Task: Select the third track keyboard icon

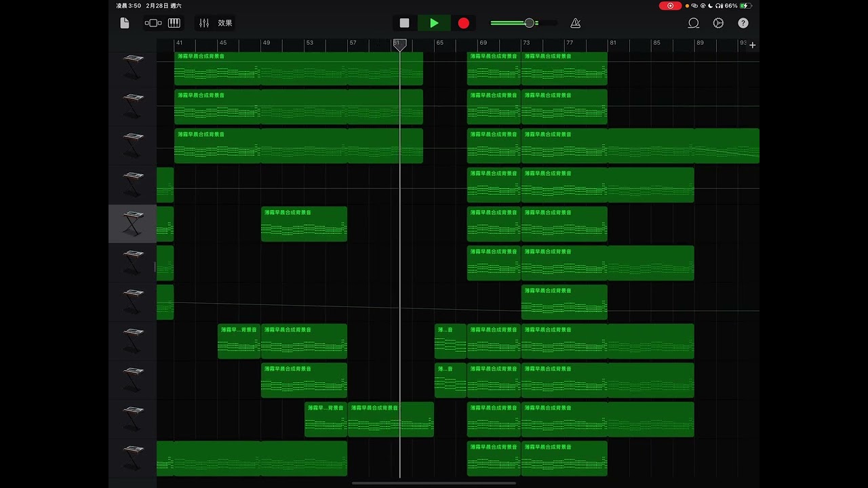Action: (x=133, y=146)
